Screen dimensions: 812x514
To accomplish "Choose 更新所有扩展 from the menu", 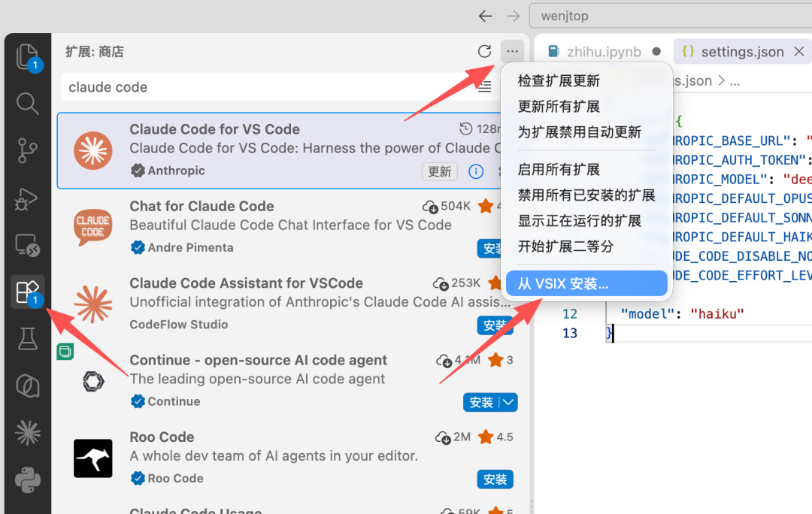I will (x=586, y=107).
